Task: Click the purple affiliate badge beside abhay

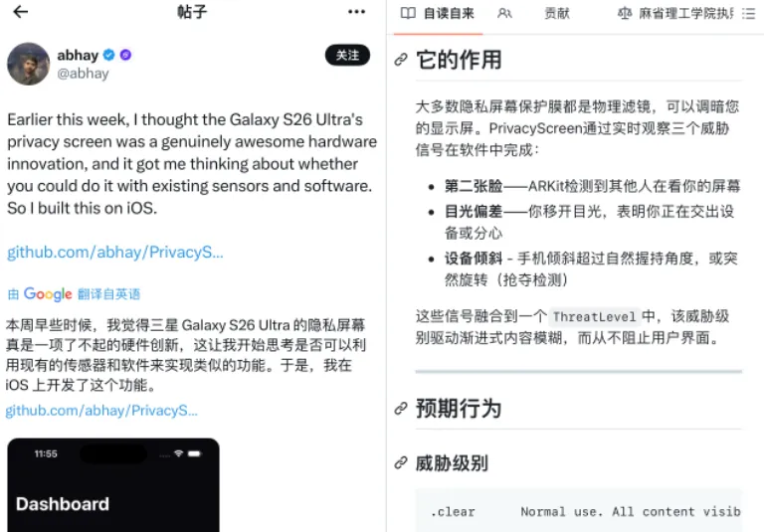Action: click(x=125, y=55)
